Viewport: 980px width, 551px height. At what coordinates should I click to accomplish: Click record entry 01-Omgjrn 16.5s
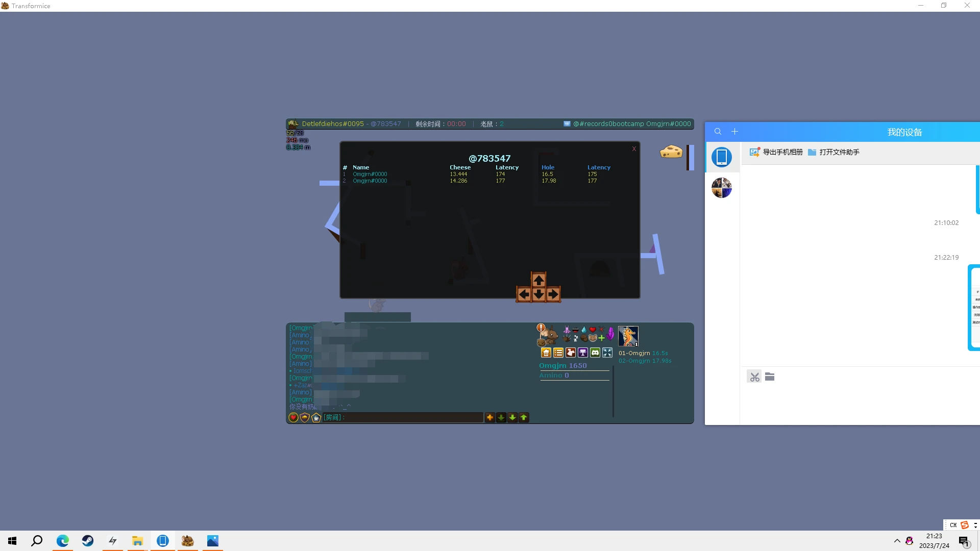643,353
